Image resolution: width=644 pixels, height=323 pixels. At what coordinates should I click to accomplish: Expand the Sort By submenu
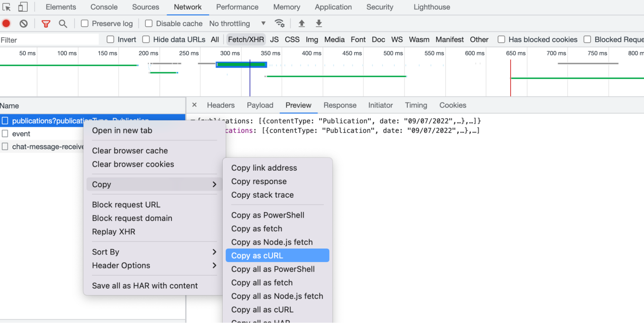point(106,252)
